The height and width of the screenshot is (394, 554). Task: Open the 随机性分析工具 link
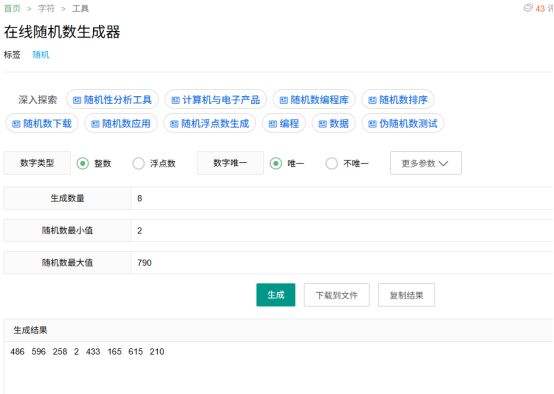(112, 100)
